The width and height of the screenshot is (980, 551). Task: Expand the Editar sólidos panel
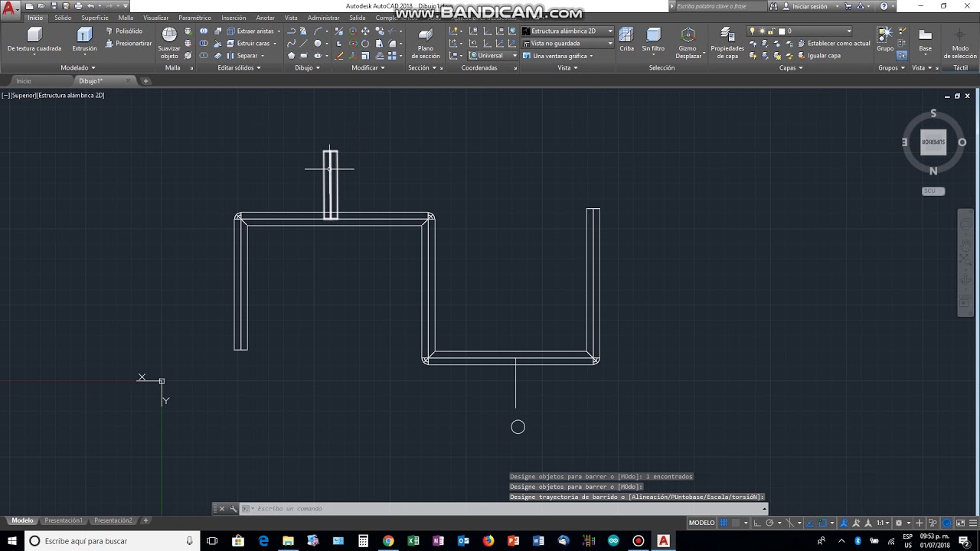point(239,67)
